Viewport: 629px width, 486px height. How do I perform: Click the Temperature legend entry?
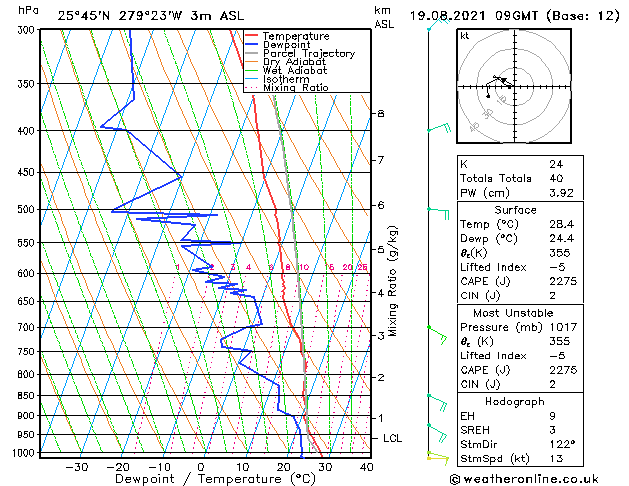pyautogui.click(x=296, y=36)
